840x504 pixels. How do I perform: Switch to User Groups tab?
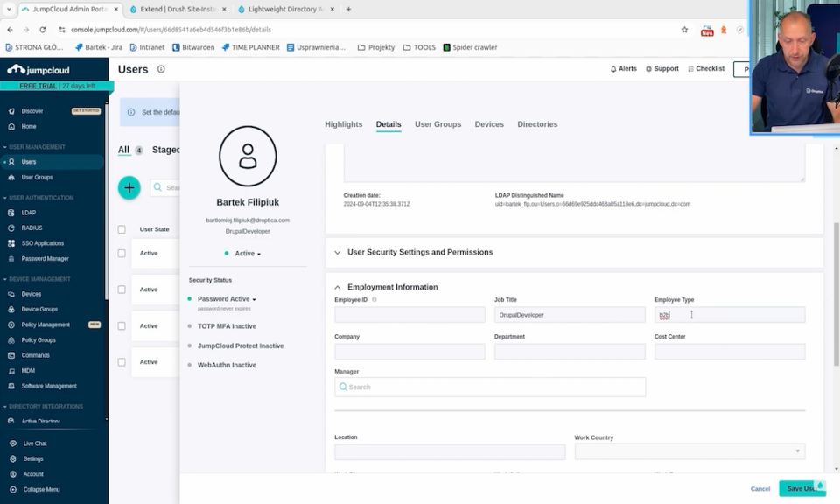pos(437,124)
